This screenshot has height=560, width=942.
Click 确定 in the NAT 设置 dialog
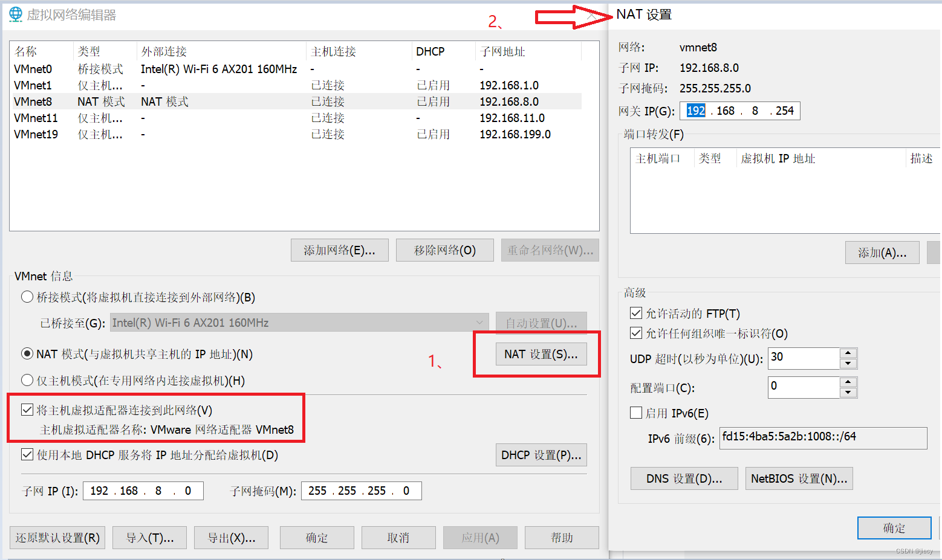click(894, 528)
